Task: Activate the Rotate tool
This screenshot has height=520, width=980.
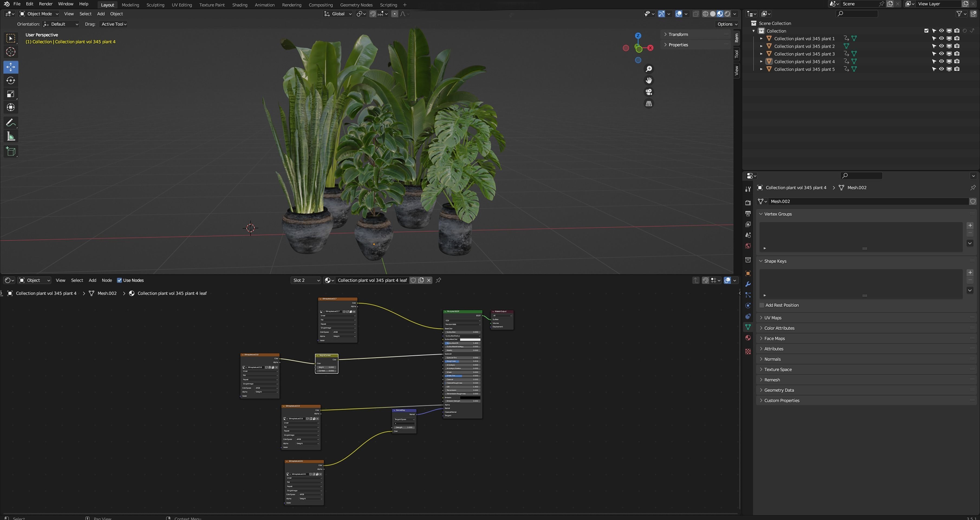Action: pyautogui.click(x=11, y=80)
